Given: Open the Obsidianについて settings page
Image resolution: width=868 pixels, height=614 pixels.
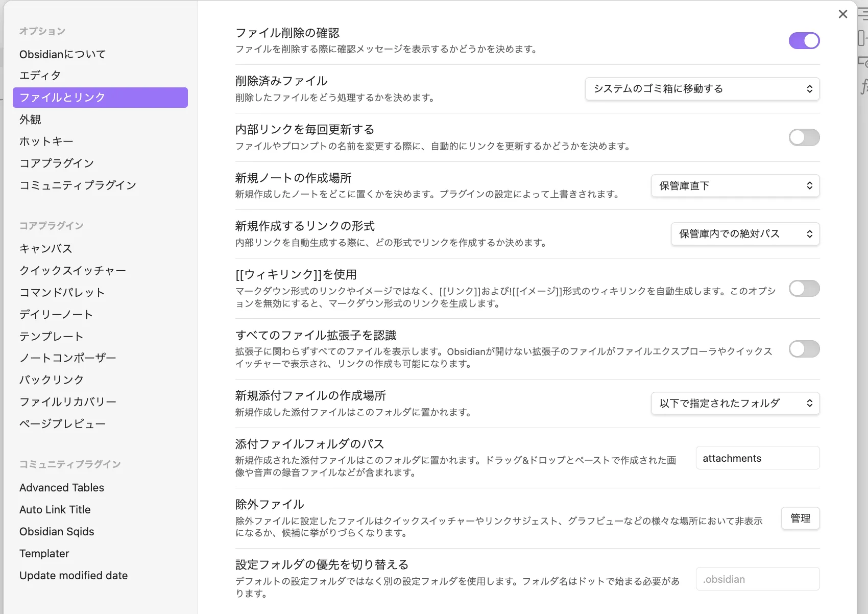Looking at the screenshot, I should (63, 54).
